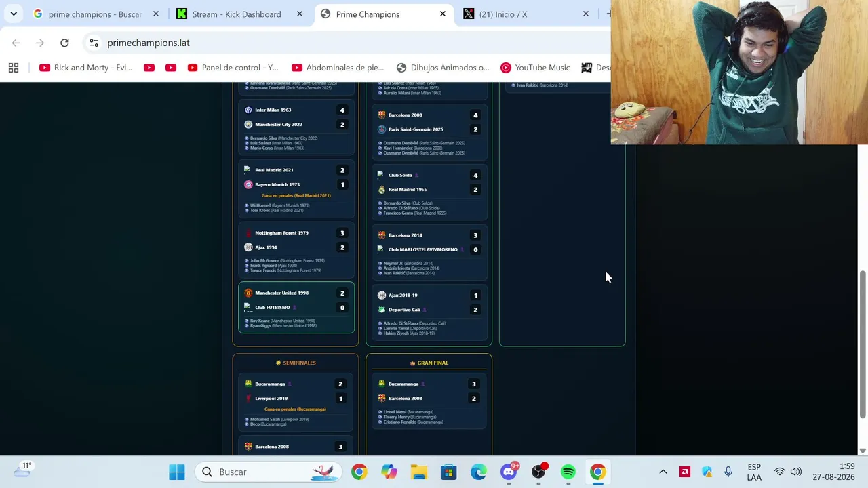The width and height of the screenshot is (868, 488).
Task: Open the weather widget showing 11°
Action: point(22,470)
